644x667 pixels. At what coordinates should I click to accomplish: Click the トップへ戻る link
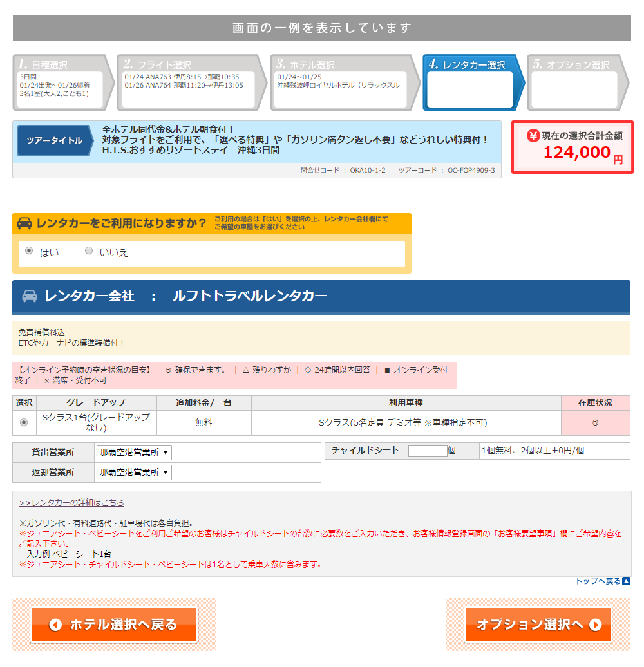tap(598, 581)
